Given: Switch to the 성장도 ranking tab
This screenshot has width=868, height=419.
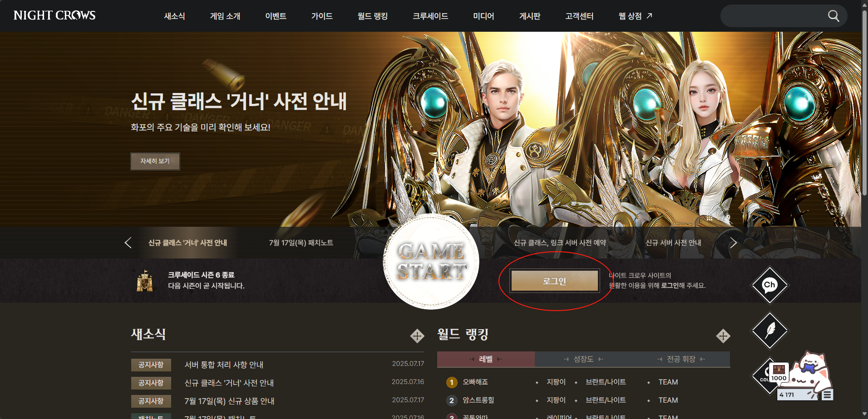Looking at the screenshot, I should pos(583,359).
